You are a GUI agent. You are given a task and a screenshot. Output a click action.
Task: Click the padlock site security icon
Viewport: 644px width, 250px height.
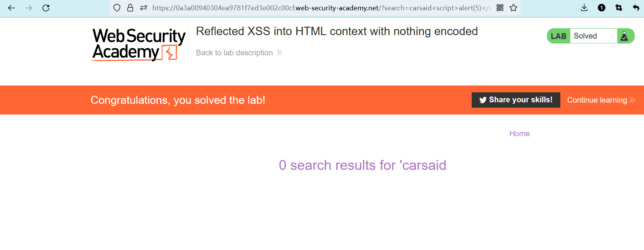[x=130, y=8]
